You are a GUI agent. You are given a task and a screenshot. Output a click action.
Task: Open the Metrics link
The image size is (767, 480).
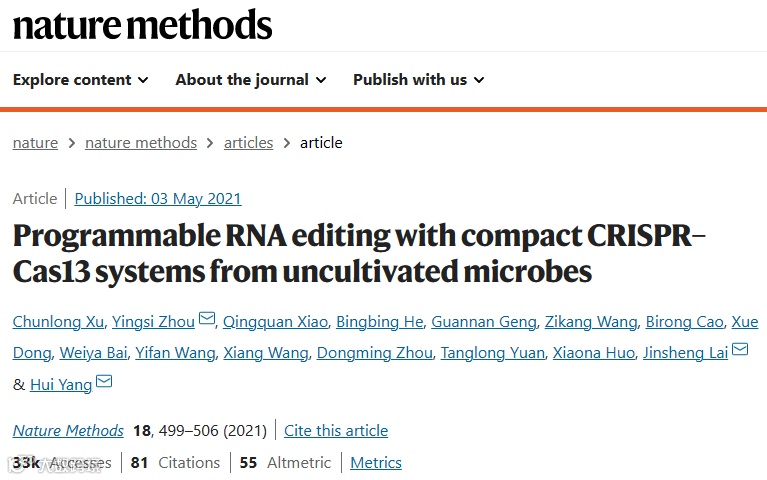(x=376, y=462)
